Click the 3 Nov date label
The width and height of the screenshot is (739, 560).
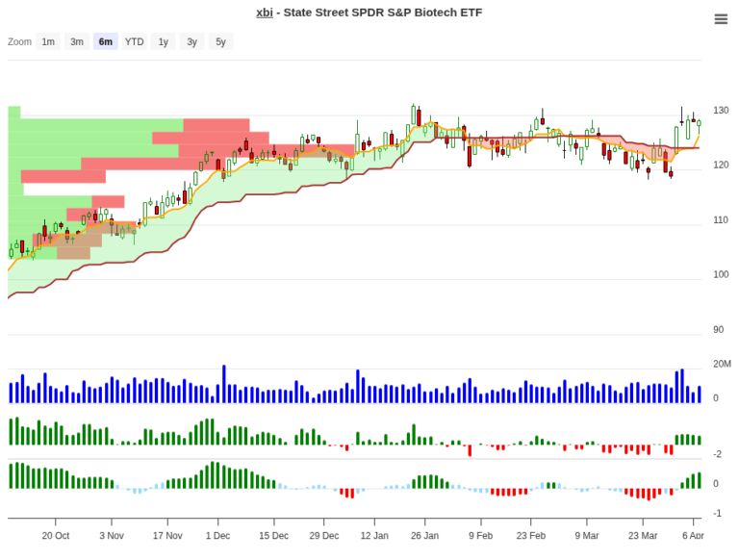(x=112, y=536)
